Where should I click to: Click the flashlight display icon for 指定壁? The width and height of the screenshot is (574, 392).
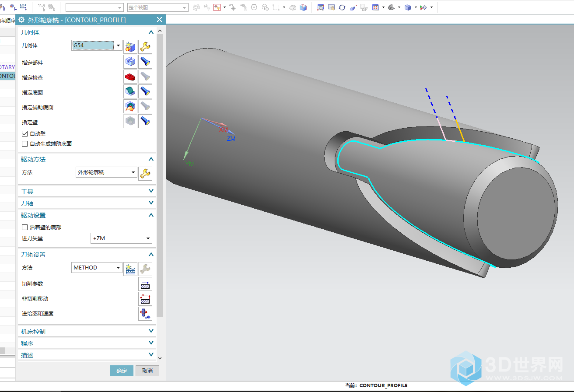pos(145,121)
